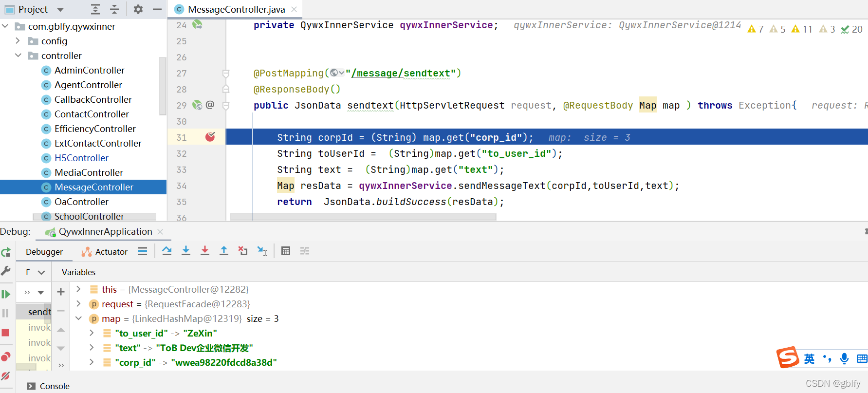Show the 7 warnings inspection indicator
Image resolution: width=868 pixels, height=393 pixels.
756,29
